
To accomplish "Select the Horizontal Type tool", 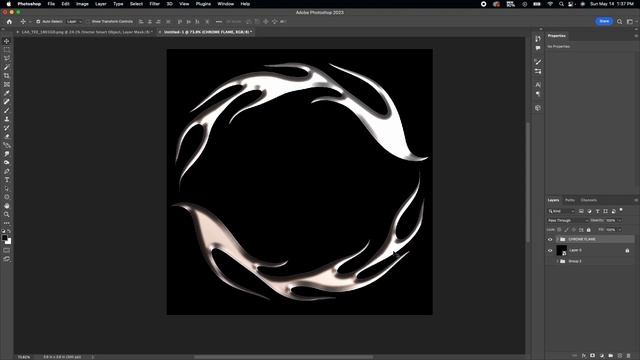I will click(7, 180).
